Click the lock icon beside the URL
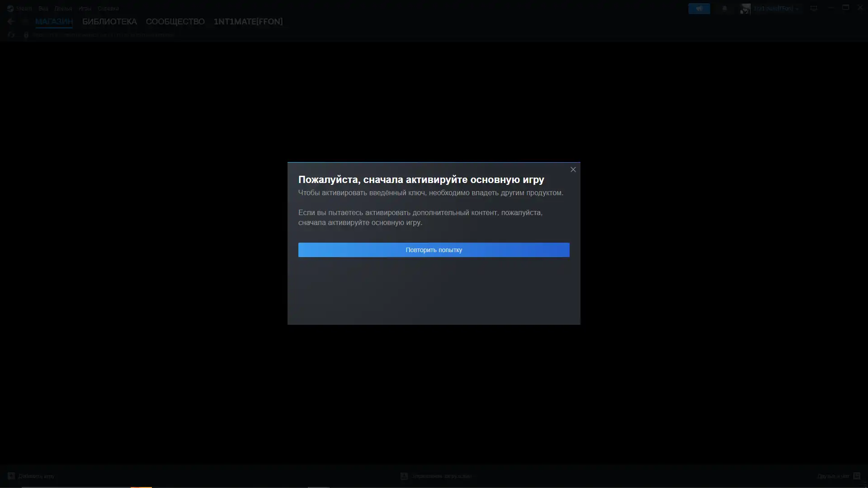868x488 pixels. pyautogui.click(x=26, y=35)
